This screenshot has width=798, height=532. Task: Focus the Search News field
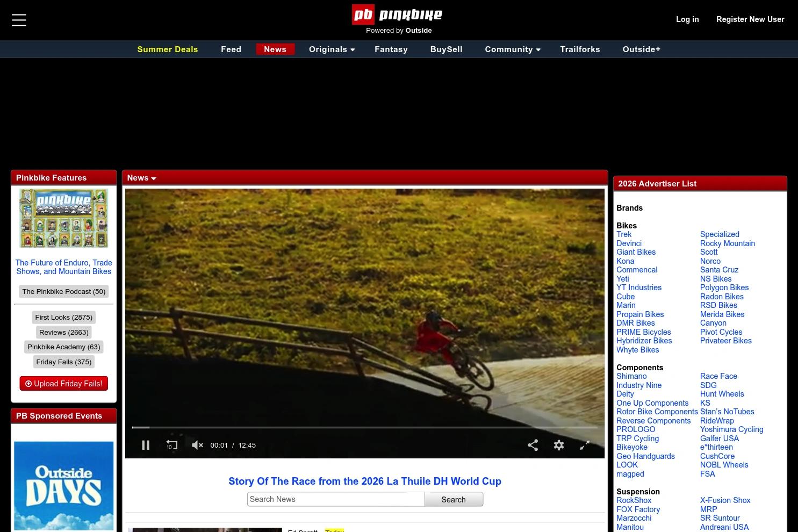(x=336, y=499)
